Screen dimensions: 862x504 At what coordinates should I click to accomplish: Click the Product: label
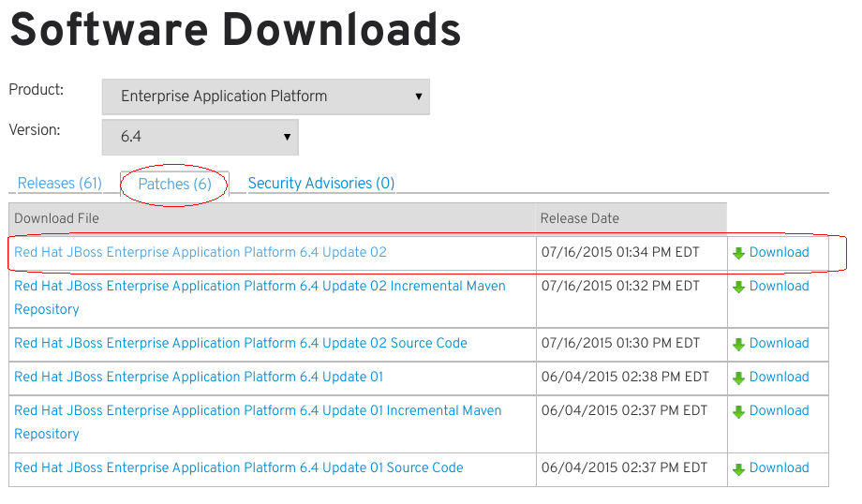click(37, 90)
